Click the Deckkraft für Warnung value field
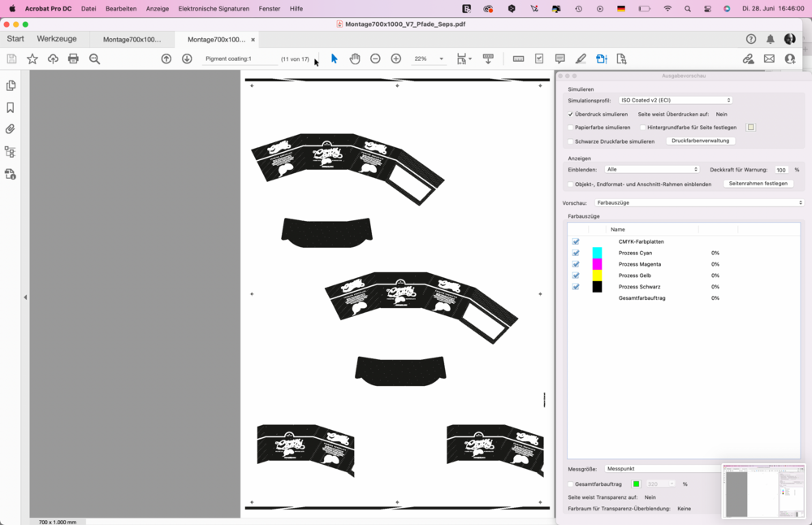 click(781, 170)
